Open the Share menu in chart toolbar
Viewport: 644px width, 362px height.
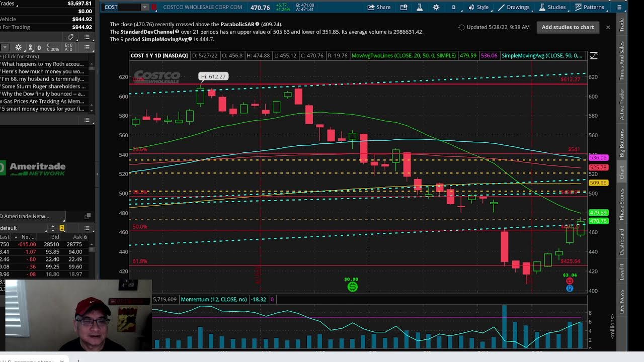[x=379, y=7]
